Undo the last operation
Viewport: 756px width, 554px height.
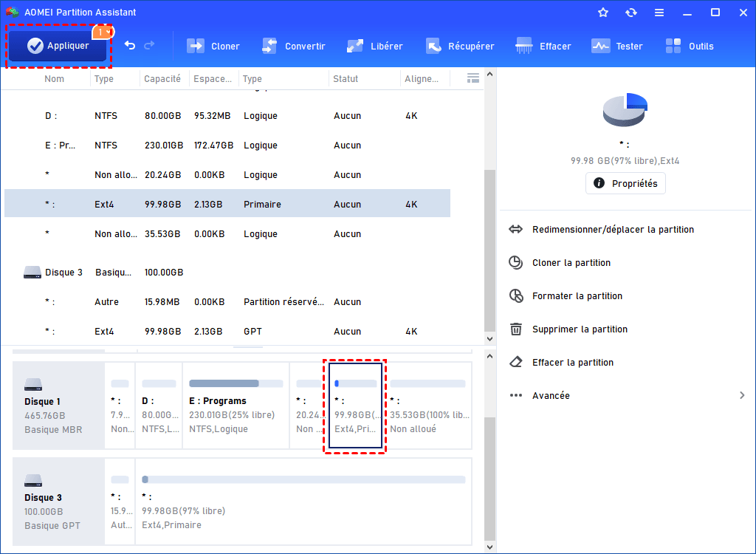[x=130, y=45]
